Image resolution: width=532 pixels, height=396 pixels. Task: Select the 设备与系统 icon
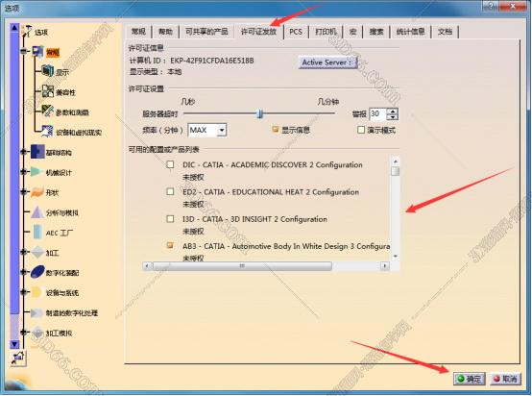[x=36, y=292]
